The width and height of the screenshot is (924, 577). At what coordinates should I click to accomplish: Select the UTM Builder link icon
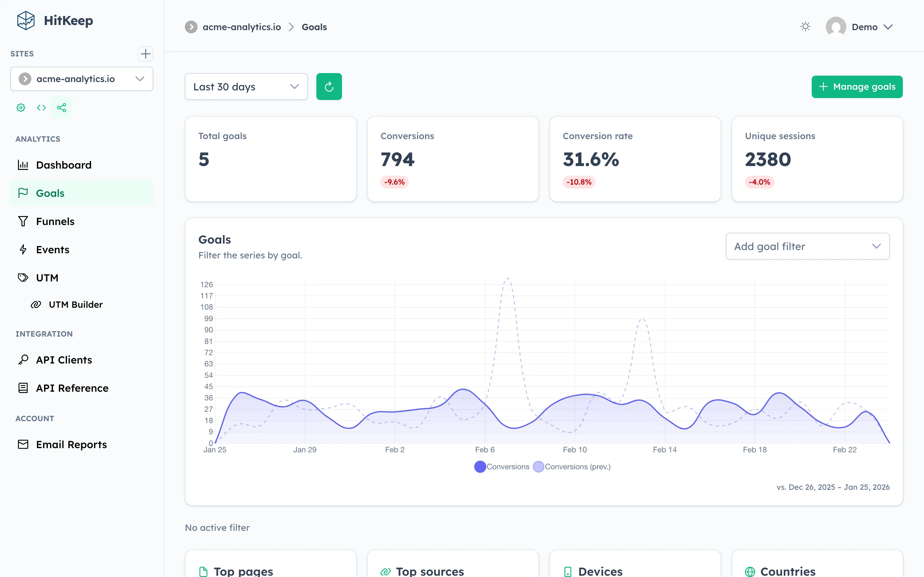[x=36, y=304]
